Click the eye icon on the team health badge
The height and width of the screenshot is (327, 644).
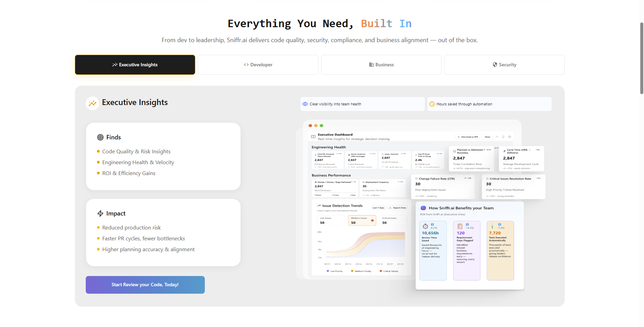305,104
